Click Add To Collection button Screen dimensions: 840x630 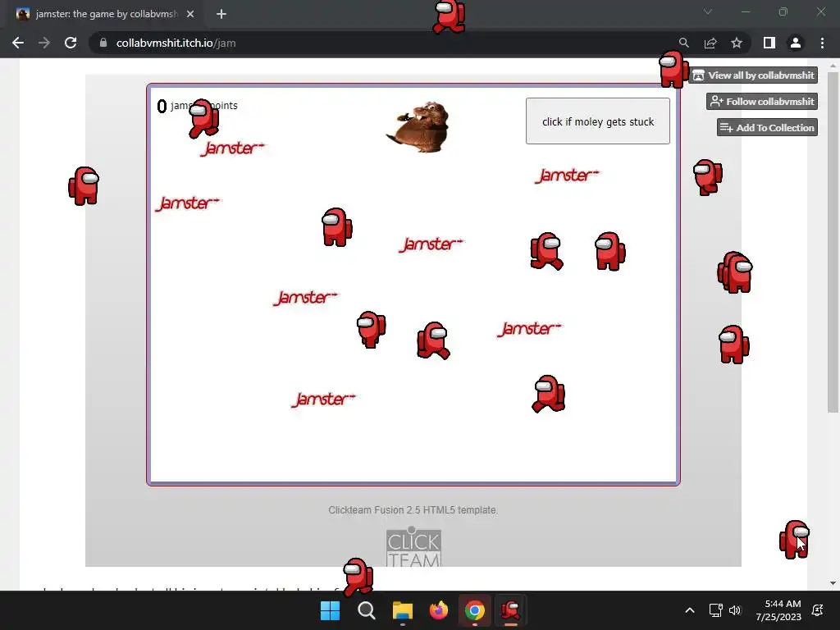(x=767, y=127)
